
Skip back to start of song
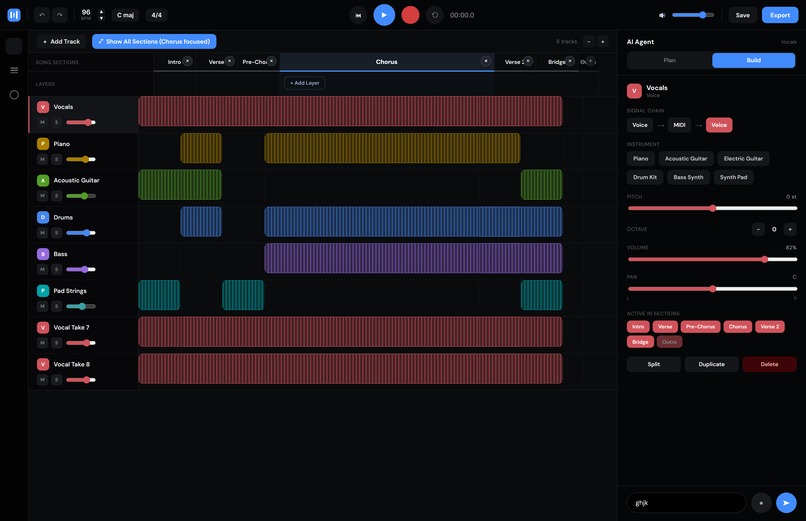pos(358,15)
